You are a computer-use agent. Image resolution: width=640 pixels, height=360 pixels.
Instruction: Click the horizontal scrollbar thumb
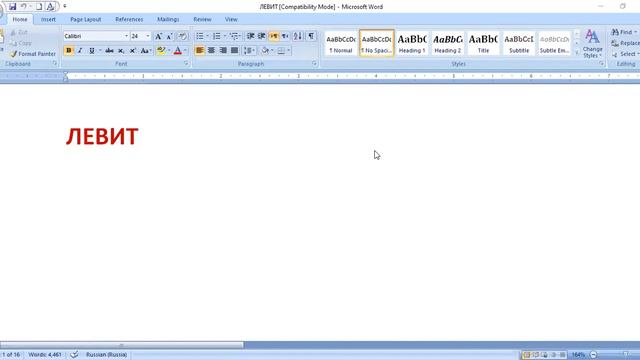pyautogui.click(x=122, y=345)
